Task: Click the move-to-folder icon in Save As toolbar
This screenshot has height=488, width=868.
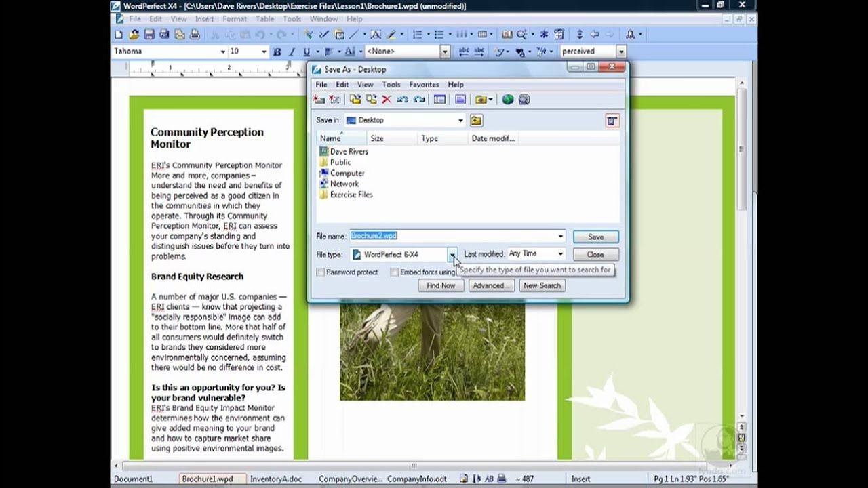Action: tap(371, 100)
